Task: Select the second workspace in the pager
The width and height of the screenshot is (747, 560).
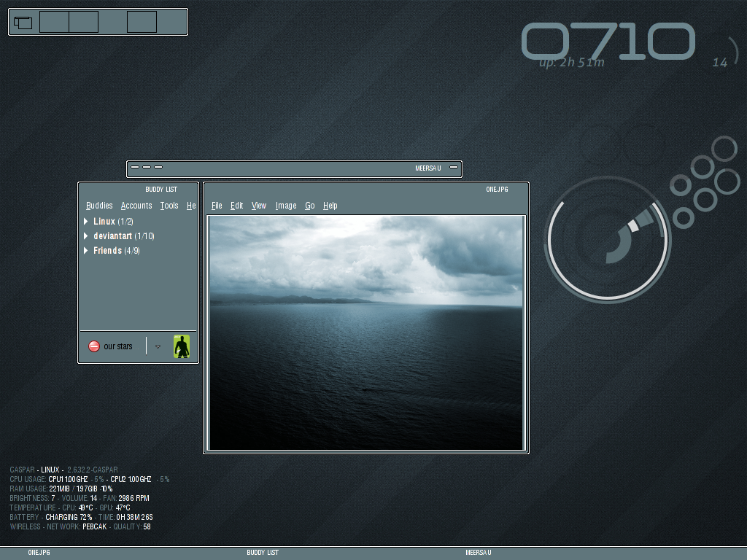Action: (84, 22)
